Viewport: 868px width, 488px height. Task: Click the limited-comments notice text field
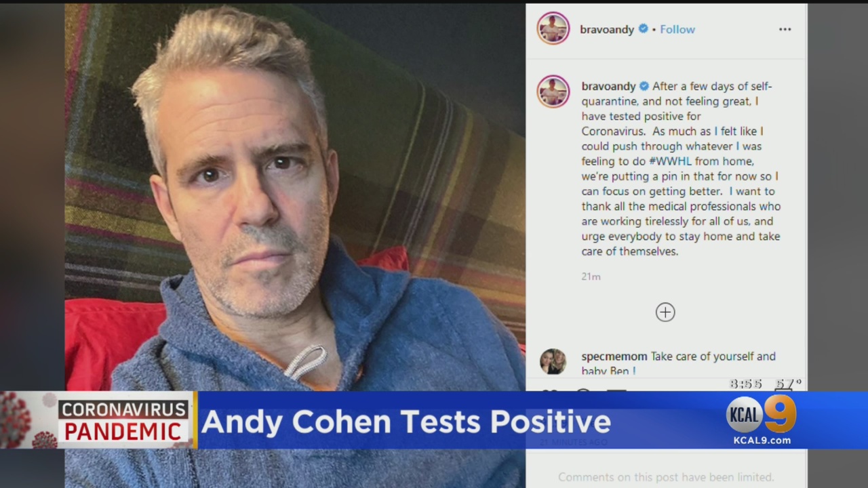666,477
